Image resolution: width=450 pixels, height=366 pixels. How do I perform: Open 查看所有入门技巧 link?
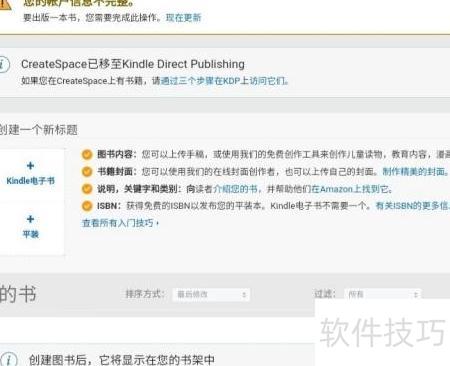(120, 223)
